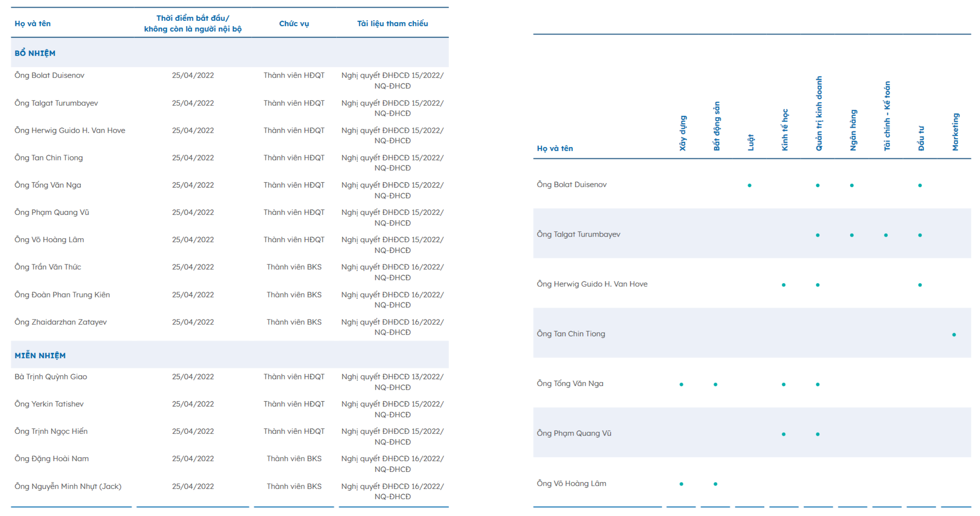Click 'Ông Võ Hoàng Lâm' in the skills matrix
The image size is (980, 516).
point(571,484)
